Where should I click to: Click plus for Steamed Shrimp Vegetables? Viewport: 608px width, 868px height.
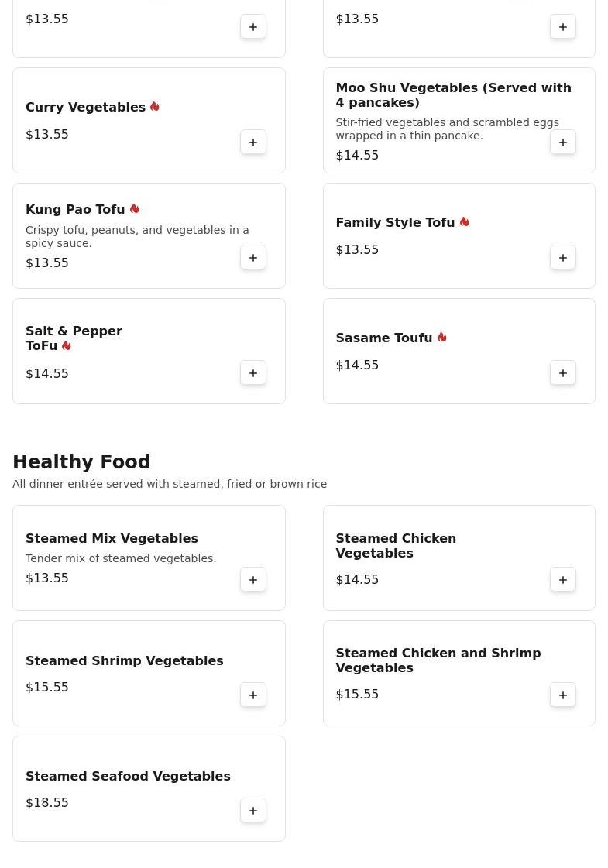pyautogui.click(x=253, y=695)
